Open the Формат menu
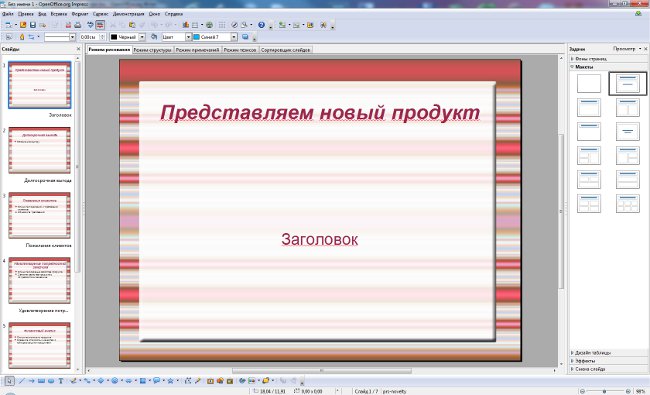The width and height of the screenshot is (650, 395). 80,14
